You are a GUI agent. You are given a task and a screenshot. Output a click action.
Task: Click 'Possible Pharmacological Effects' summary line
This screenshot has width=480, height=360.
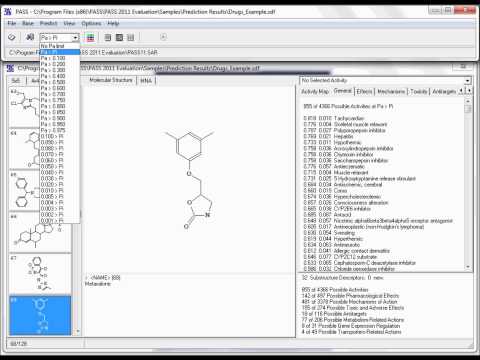[x=350, y=296]
